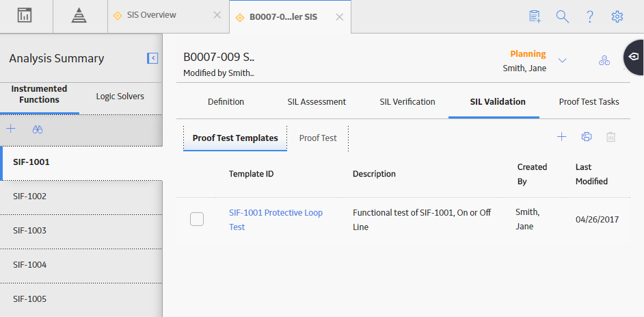This screenshot has width=644, height=317.
Task: Open the settings gear icon
Action: [617, 16]
